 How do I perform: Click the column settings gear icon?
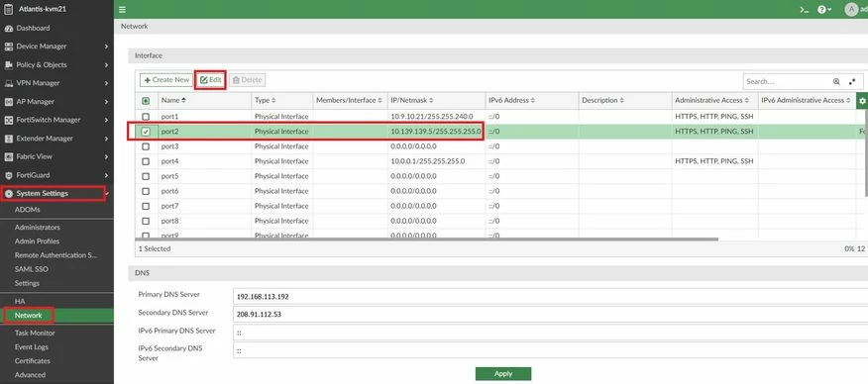coord(862,101)
